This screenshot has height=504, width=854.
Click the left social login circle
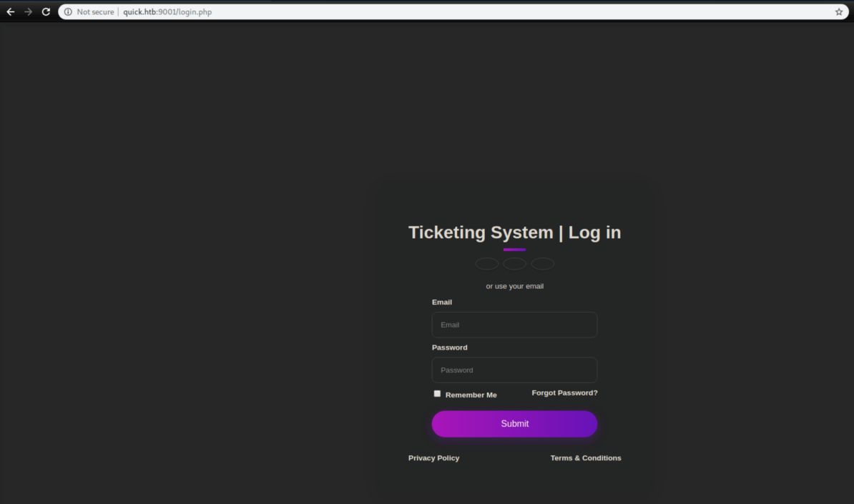click(487, 264)
